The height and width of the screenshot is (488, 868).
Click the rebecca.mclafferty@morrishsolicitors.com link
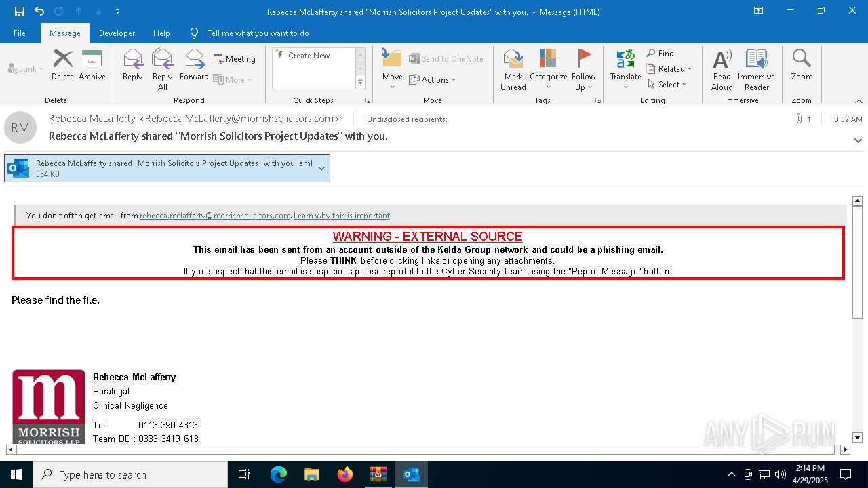tap(215, 216)
